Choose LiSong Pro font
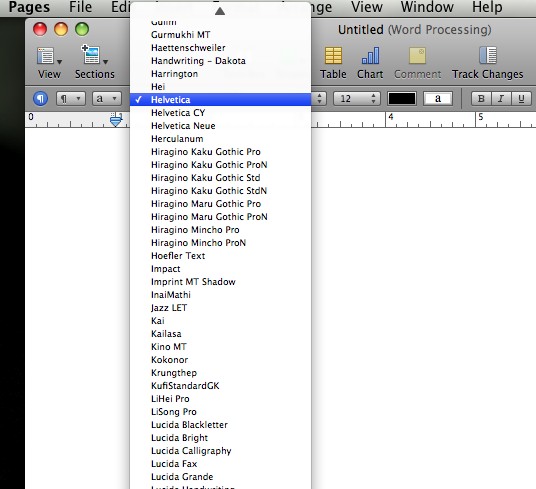Viewport: 536px width, 489px height. click(220, 412)
